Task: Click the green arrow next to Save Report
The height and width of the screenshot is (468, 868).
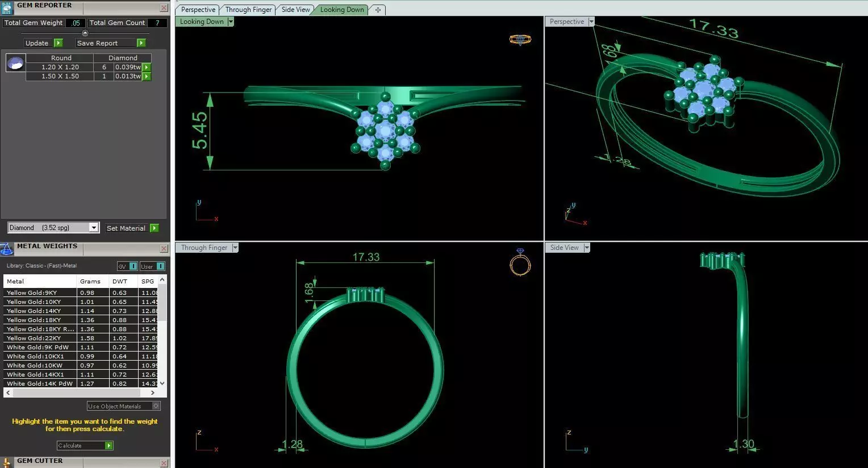Action: pyautogui.click(x=141, y=43)
